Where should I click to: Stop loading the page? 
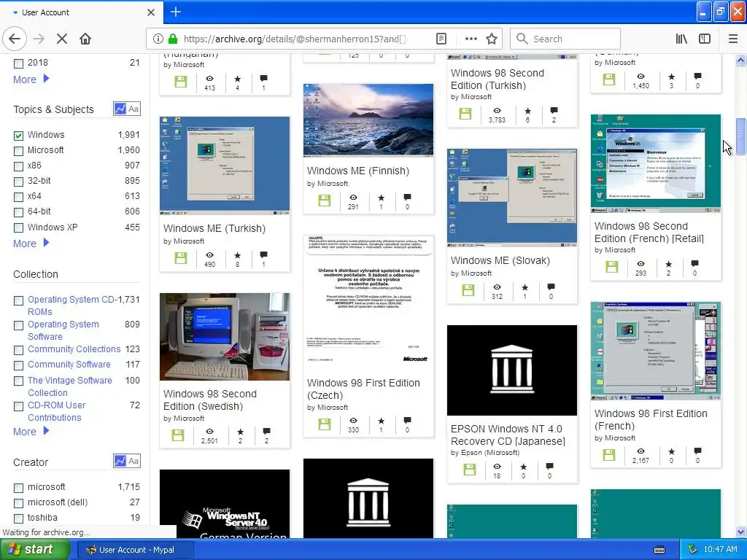coord(61,39)
